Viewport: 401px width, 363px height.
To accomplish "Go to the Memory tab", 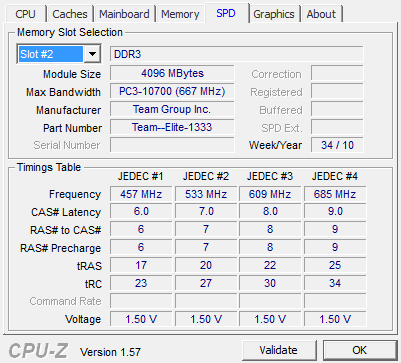I will pyautogui.click(x=180, y=14).
